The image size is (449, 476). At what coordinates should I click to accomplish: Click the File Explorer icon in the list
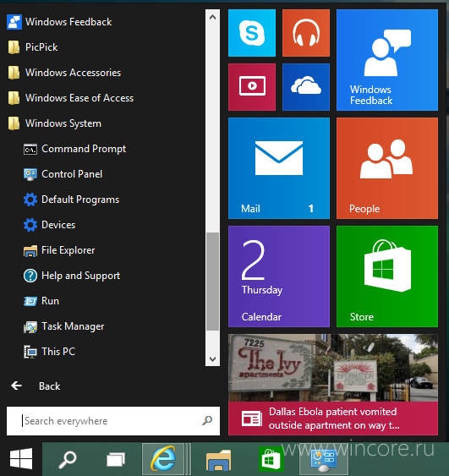(30, 251)
